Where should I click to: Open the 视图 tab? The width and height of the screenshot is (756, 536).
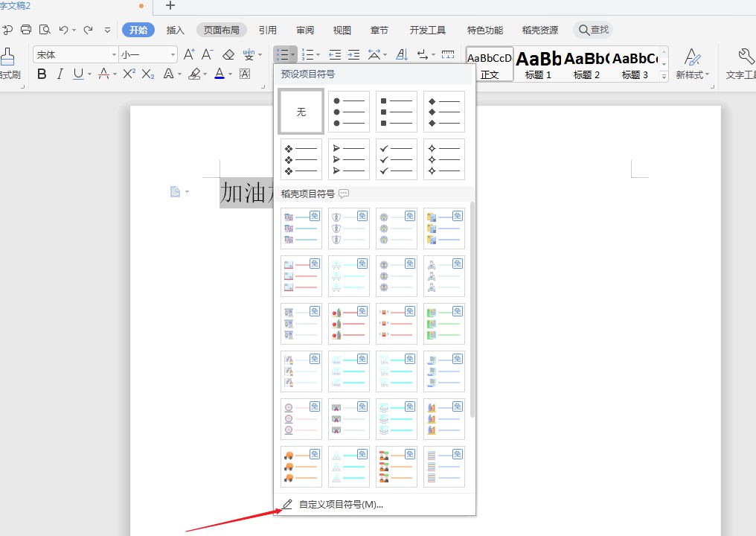pyautogui.click(x=342, y=30)
